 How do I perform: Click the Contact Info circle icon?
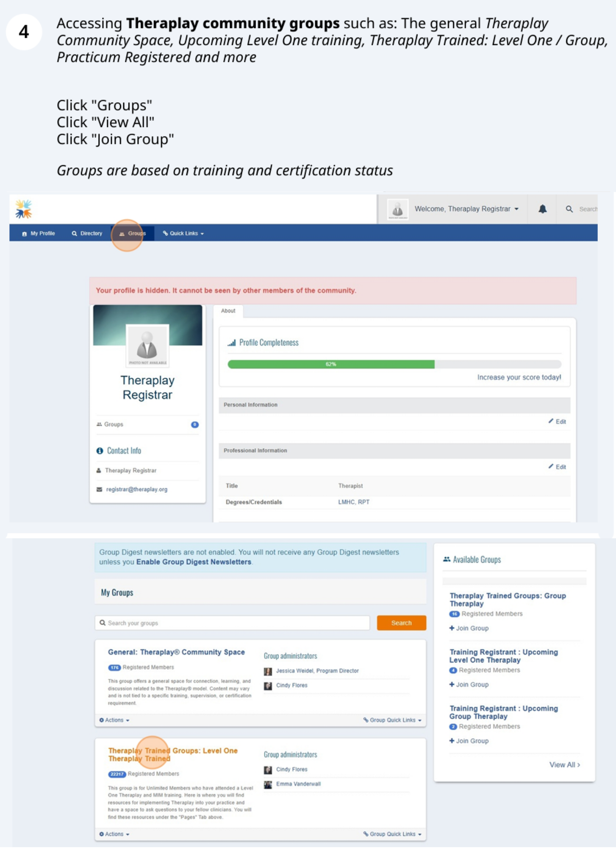click(100, 451)
